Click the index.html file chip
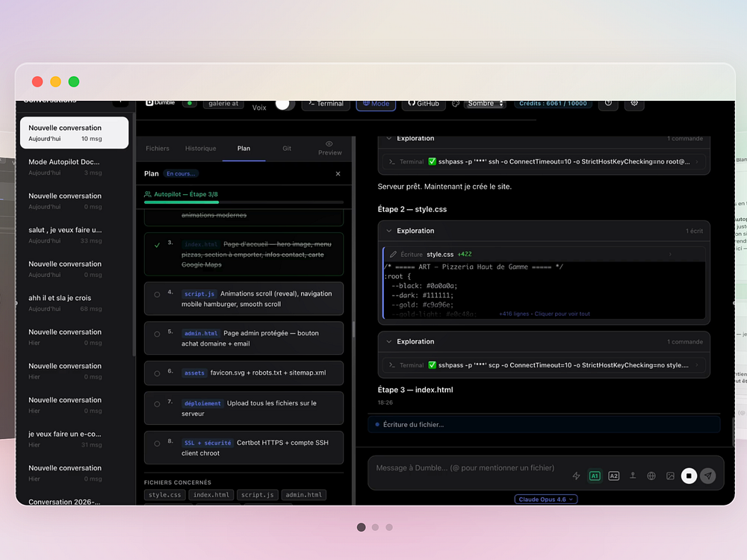 211,495
